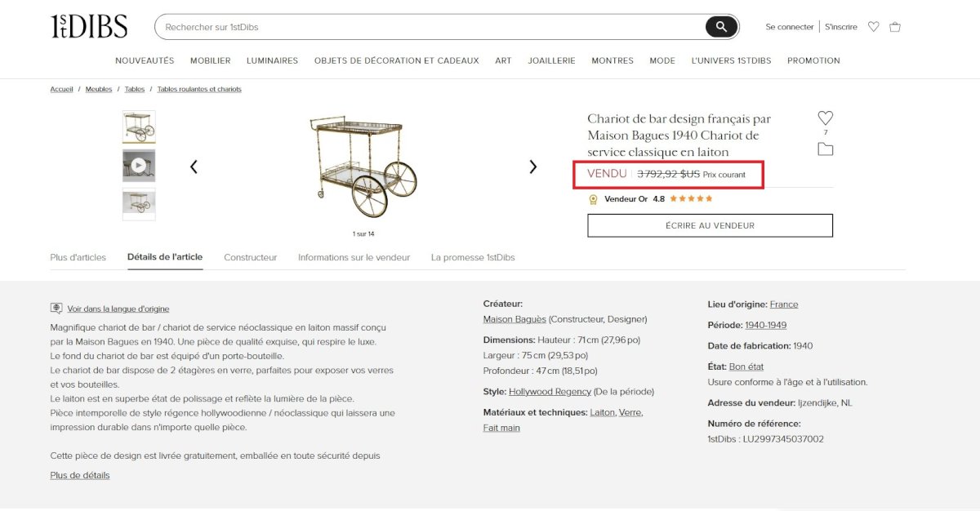Select the first bar cart thumbnail

pyautogui.click(x=139, y=127)
